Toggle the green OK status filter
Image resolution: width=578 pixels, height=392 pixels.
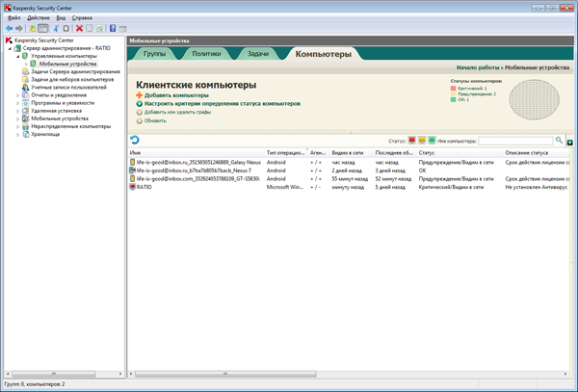432,141
